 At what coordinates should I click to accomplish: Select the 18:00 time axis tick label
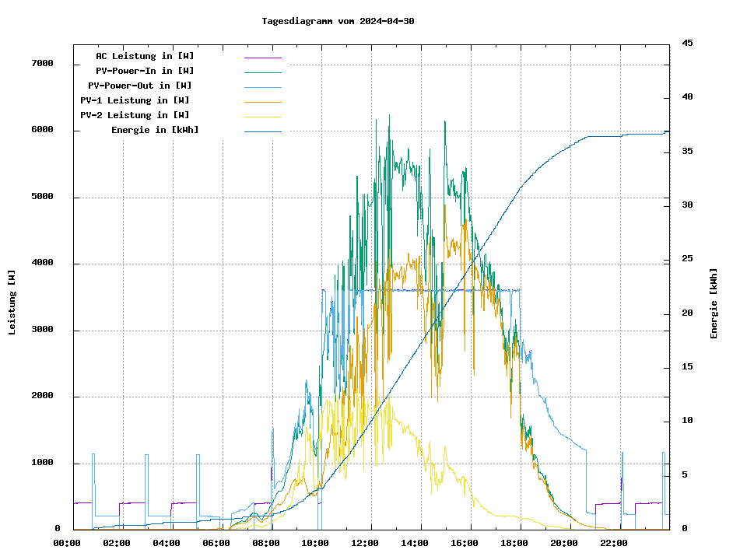514,543
